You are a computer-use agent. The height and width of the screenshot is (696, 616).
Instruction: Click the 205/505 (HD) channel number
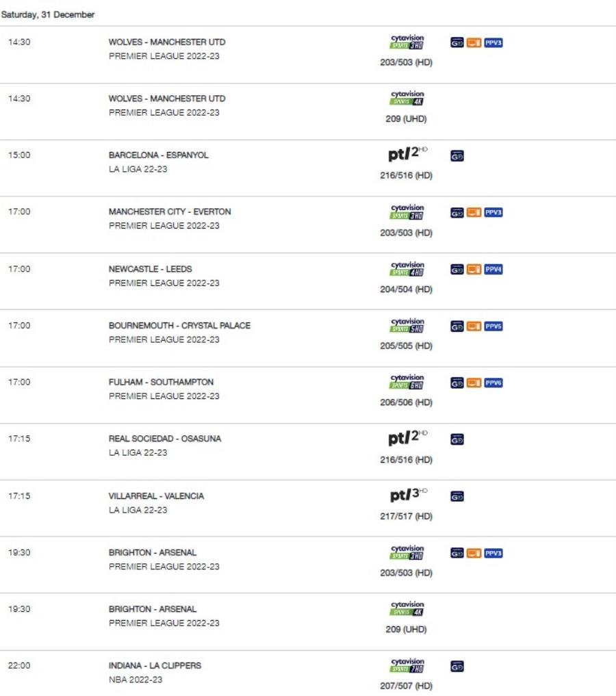click(407, 346)
